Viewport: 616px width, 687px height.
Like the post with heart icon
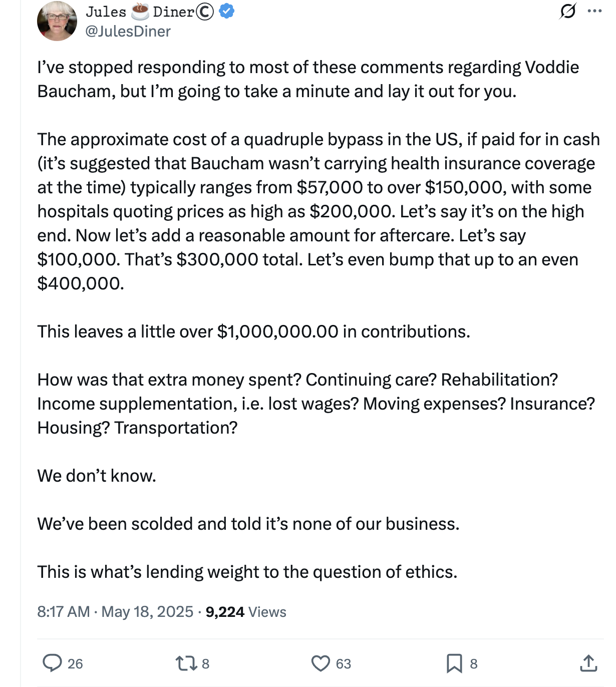(321, 663)
